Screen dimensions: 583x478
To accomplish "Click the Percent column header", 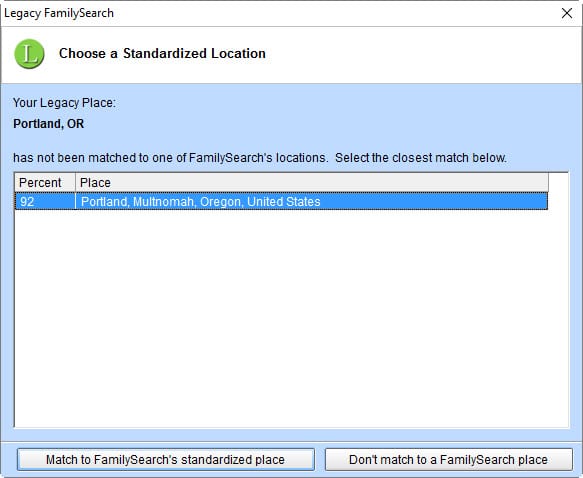I will tap(45, 183).
